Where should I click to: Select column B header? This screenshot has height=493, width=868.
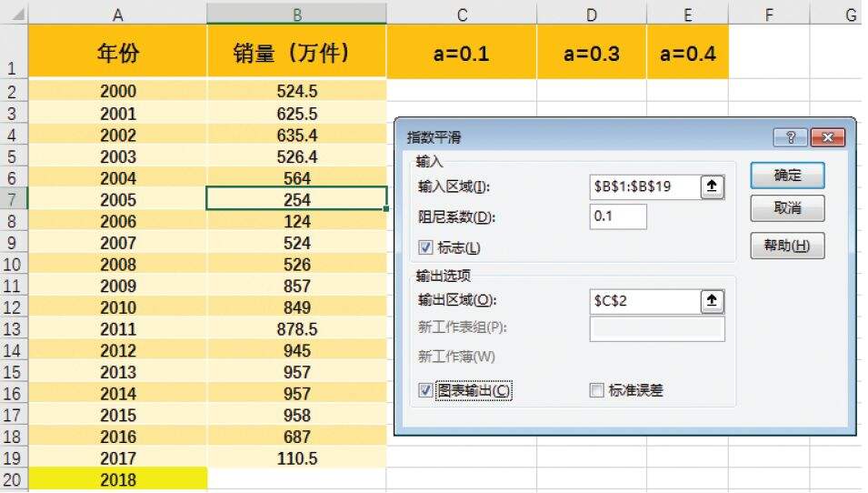(296, 15)
